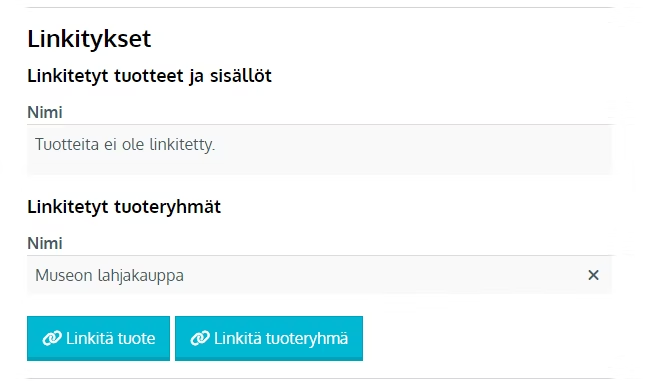Viewport: 656px width, 381px height.
Task: Click Nimi header above linked product groups
Action: pos(45,243)
